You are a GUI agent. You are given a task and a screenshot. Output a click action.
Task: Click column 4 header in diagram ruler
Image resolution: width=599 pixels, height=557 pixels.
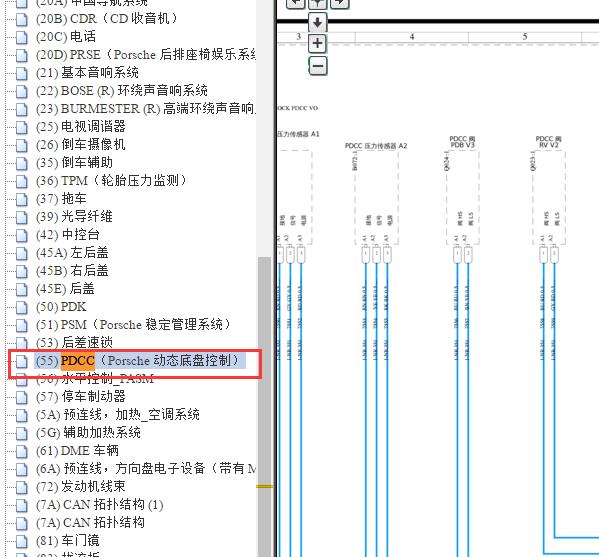[412, 37]
